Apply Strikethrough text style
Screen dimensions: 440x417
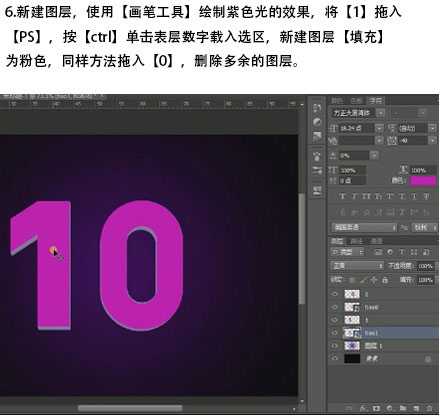426,196
